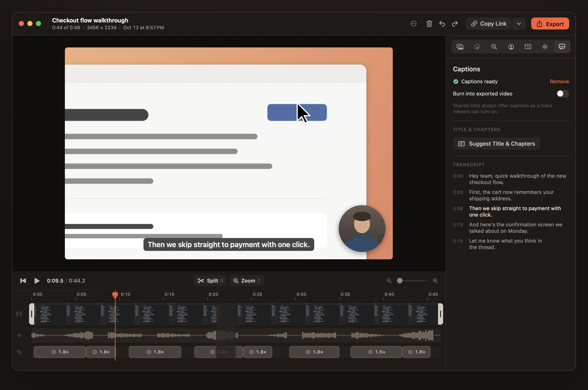Export the recording
Viewport: 588px width, 390px height.
click(550, 24)
